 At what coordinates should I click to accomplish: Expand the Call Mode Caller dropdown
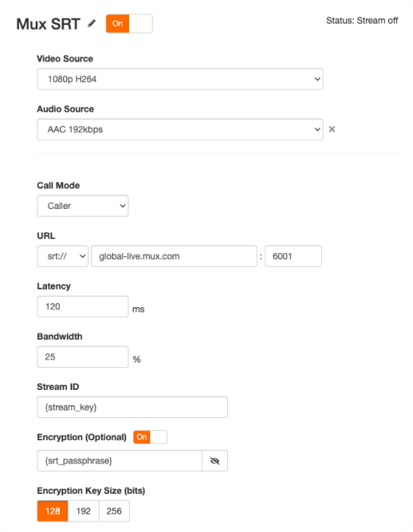click(x=83, y=206)
